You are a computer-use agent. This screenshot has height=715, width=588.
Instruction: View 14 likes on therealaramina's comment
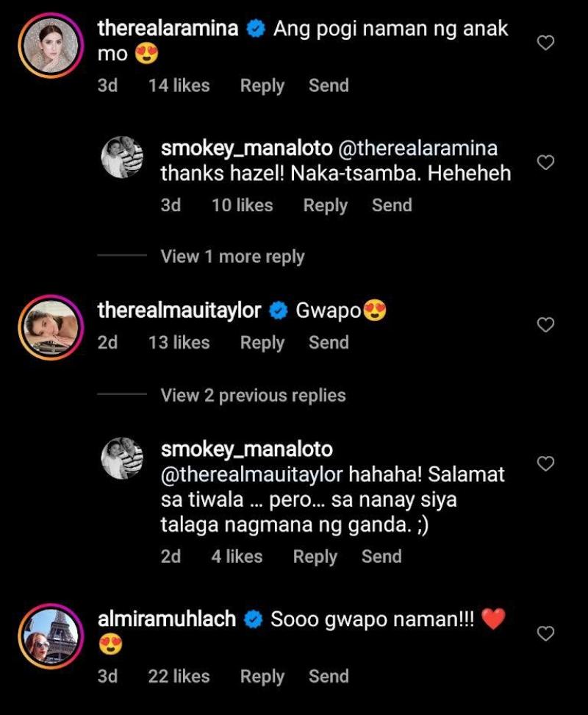pos(179,86)
